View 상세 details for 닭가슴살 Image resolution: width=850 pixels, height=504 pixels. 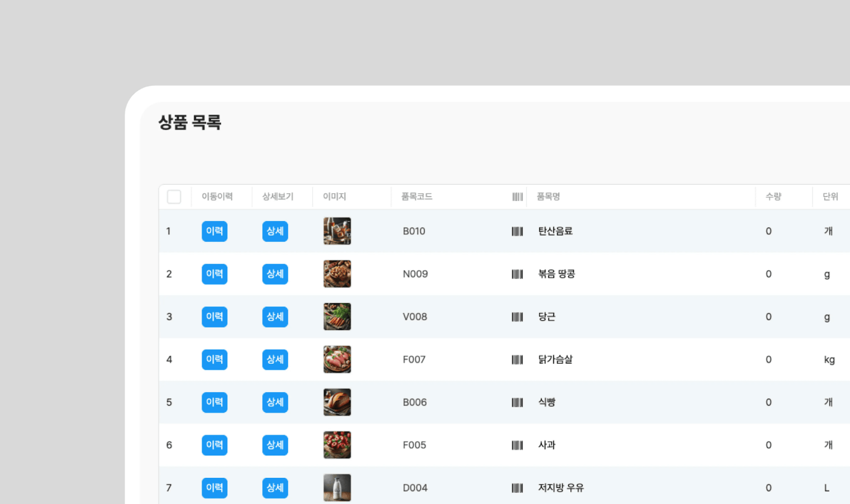click(275, 360)
